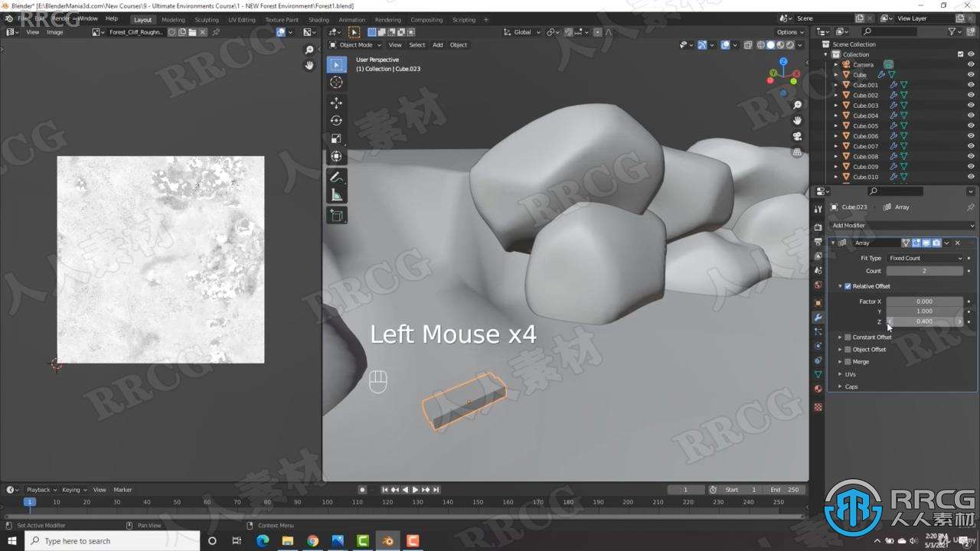
Task: Toggle Relative Offset checkbox
Action: pyautogui.click(x=848, y=286)
